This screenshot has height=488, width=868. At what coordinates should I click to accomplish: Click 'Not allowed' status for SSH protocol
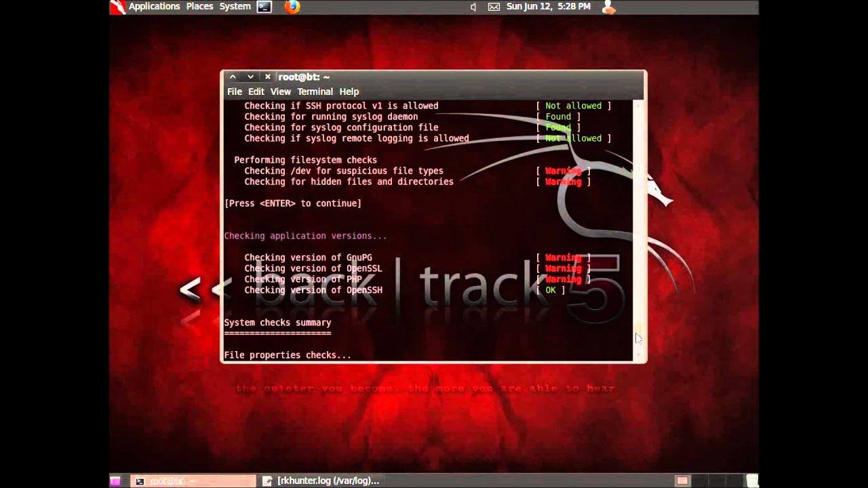coord(574,106)
